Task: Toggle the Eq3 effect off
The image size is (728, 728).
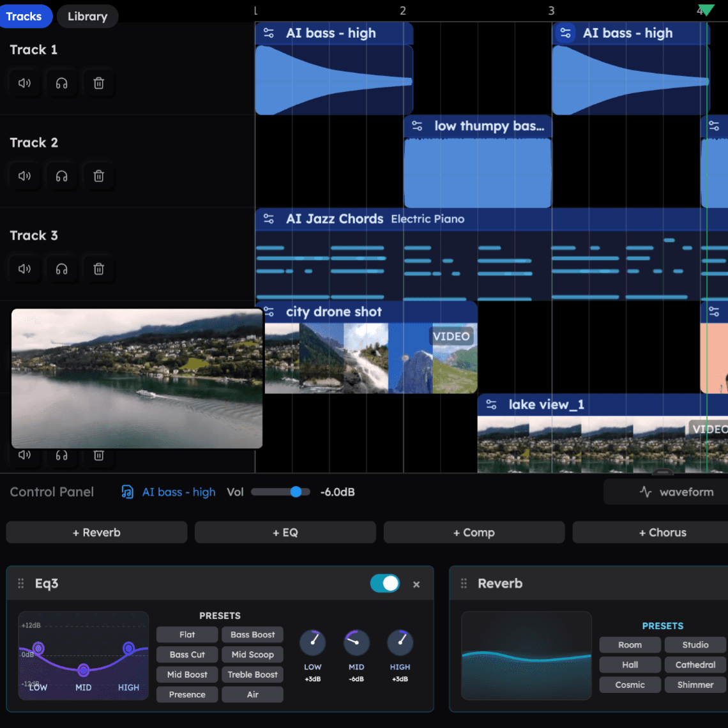Action: tap(384, 584)
